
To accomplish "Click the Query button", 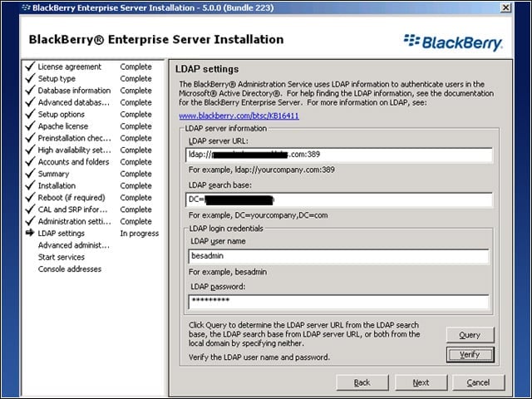I will coord(470,335).
